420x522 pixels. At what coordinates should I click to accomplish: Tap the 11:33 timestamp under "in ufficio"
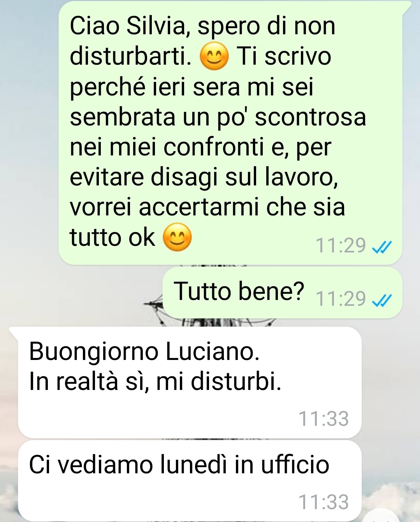tap(323, 502)
